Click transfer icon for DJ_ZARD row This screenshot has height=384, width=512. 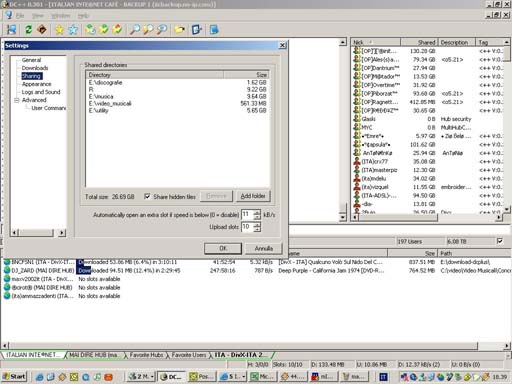(x=7, y=270)
